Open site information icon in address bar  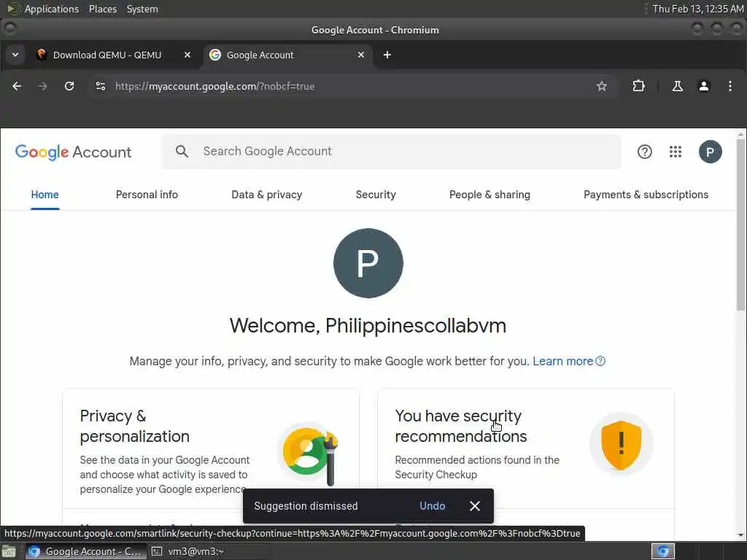coord(101,86)
